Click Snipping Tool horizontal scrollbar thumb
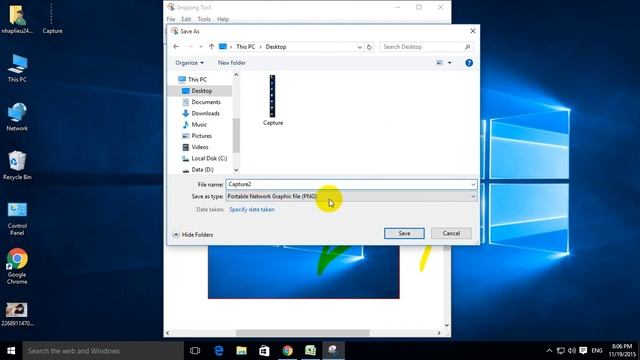 point(302,333)
